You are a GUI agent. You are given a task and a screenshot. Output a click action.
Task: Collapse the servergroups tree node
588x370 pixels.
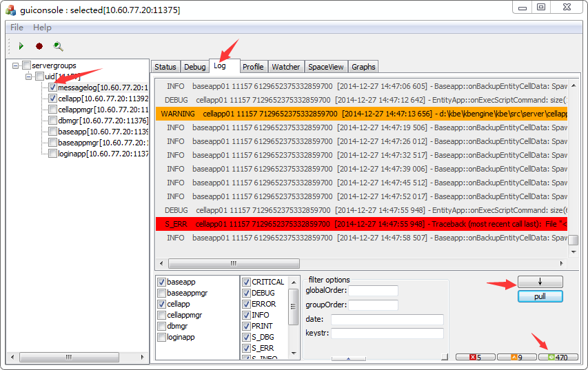click(15, 65)
